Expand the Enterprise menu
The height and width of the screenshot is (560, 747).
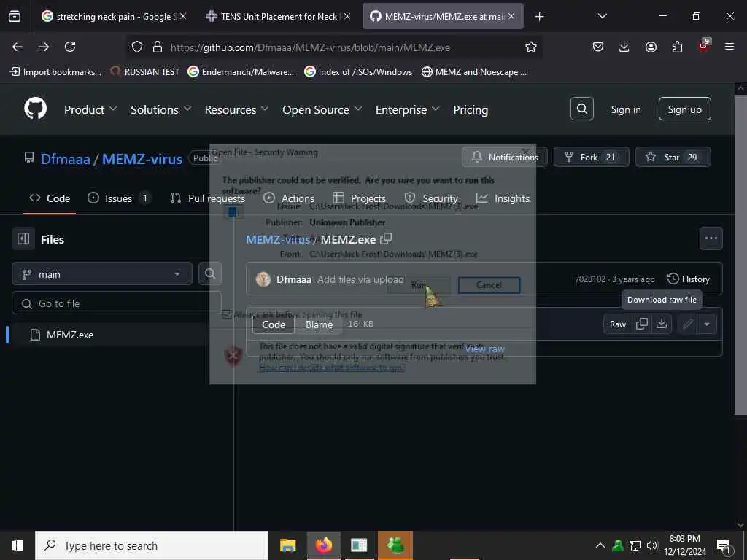click(407, 109)
